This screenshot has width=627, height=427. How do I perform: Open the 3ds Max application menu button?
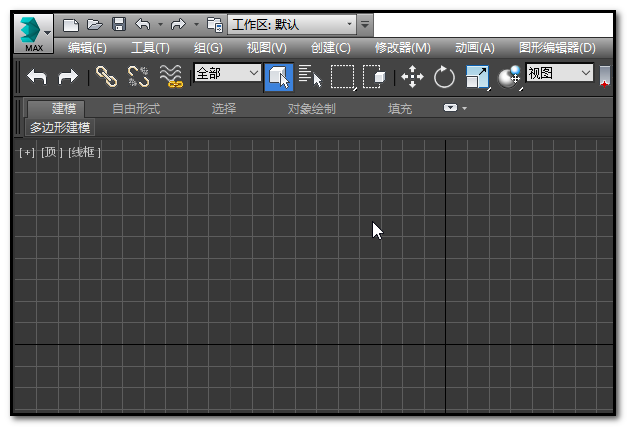[x=34, y=34]
